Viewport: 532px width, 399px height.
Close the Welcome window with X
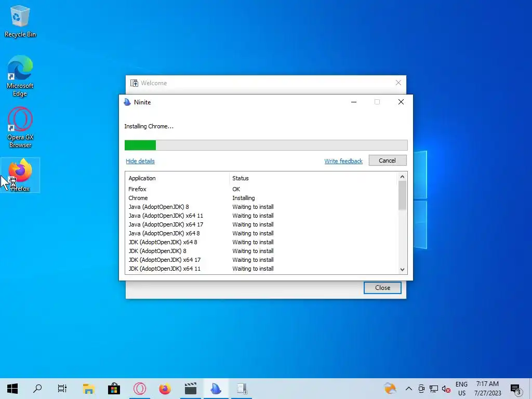(x=398, y=83)
